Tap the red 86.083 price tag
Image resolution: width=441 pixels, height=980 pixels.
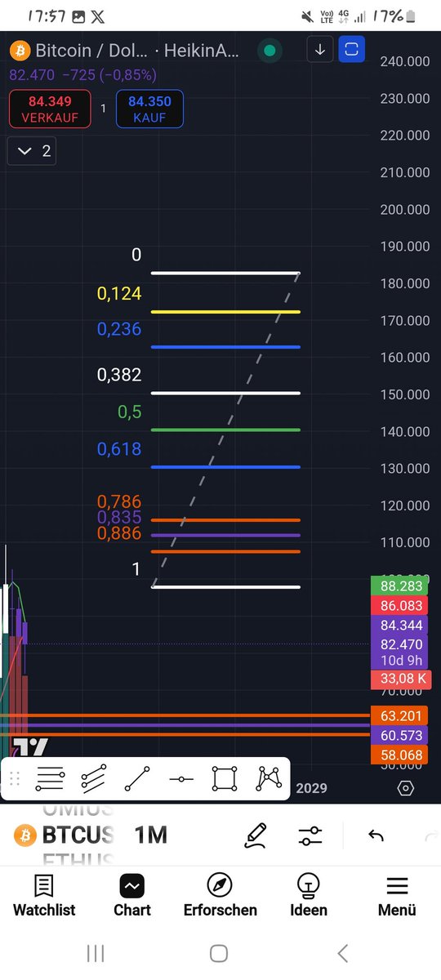coord(399,606)
